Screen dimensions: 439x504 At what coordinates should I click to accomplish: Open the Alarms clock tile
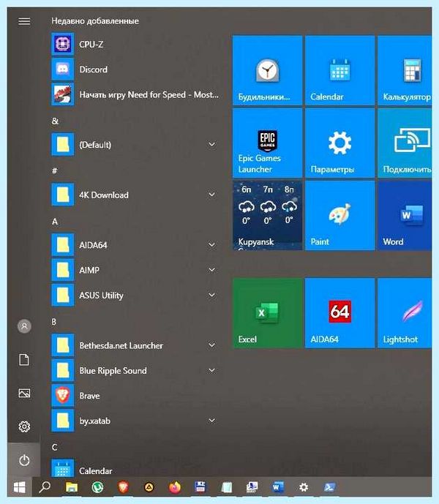pos(267,70)
